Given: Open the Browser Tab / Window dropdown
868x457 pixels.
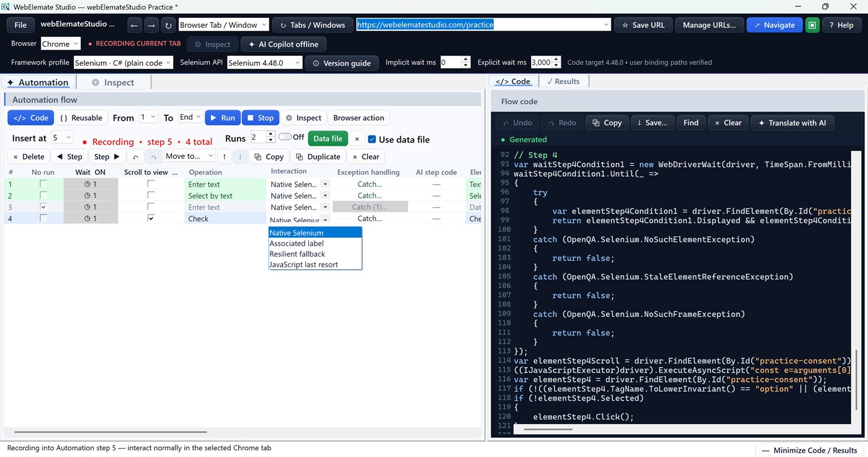Looking at the screenshot, I should coord(223,25).
